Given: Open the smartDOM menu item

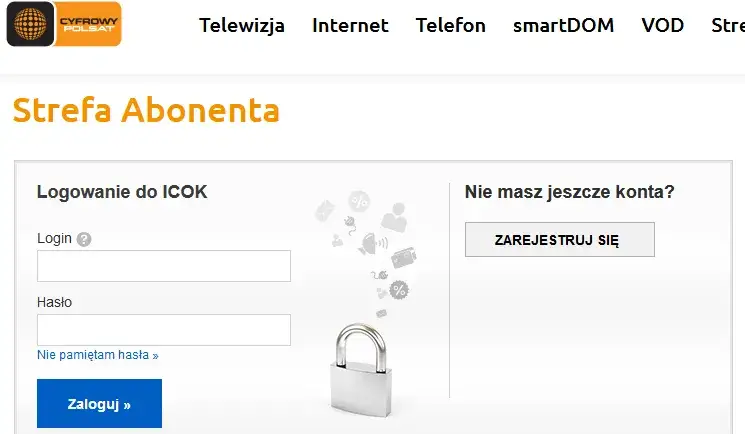Looking at the screenshot, I should 563,26.
